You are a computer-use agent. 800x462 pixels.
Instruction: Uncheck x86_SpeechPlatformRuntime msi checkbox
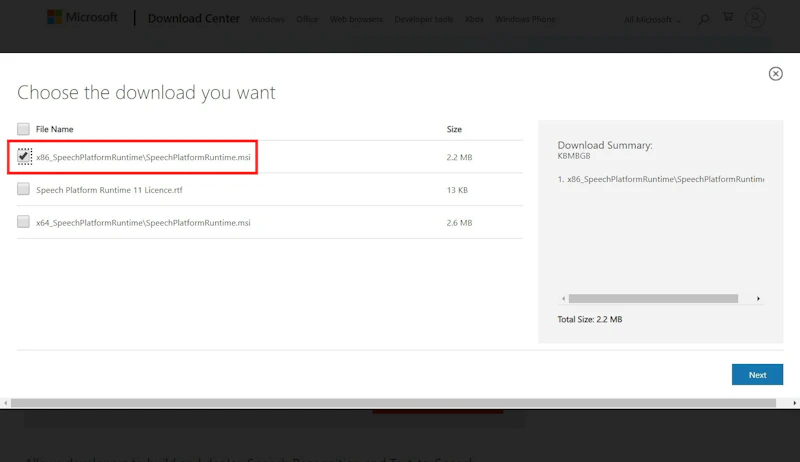pos(24,156)
